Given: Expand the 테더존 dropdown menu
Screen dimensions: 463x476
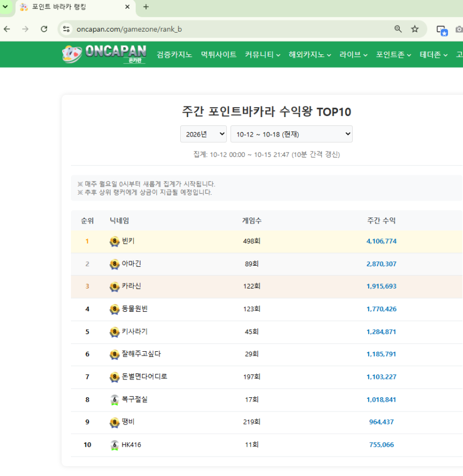Looking at the screenshot, I should pos(434,54).
